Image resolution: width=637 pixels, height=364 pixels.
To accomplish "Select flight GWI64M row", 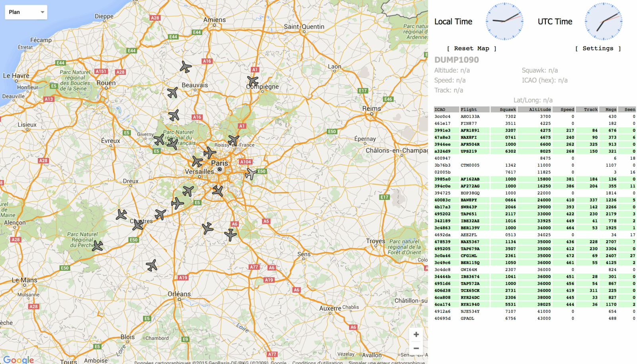I will point(535,270).
